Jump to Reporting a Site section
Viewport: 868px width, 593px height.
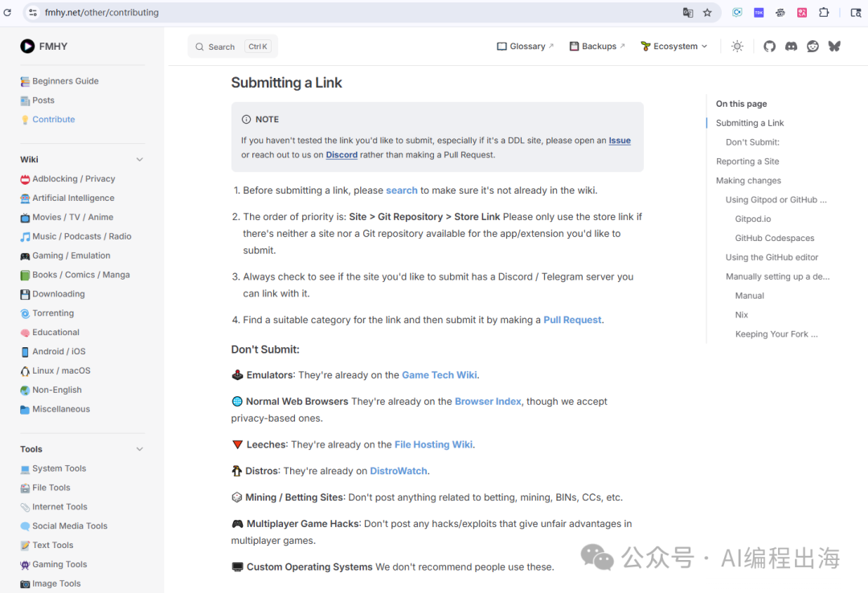(747, 162)
